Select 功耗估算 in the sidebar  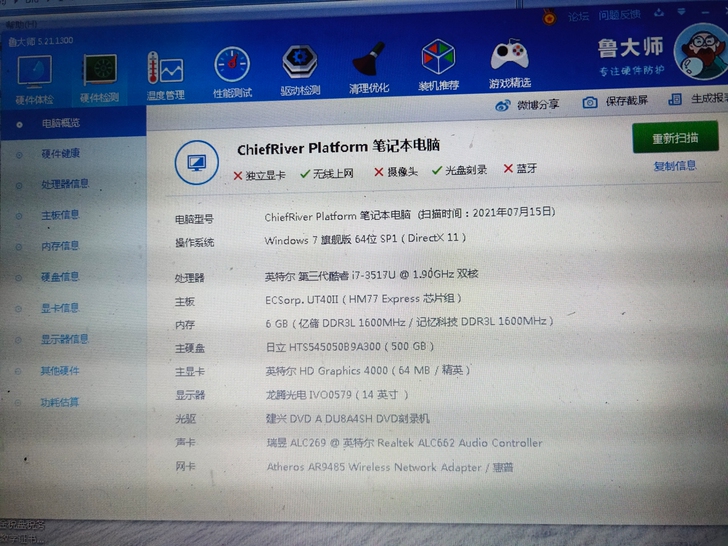point(60,402)
